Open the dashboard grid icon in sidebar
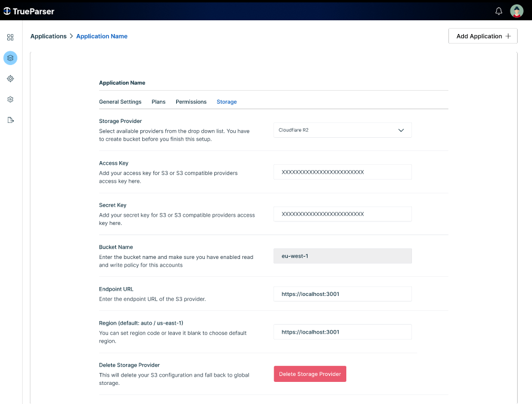The width and height of the screenshot is (532, 404). (x=10, y=38)
